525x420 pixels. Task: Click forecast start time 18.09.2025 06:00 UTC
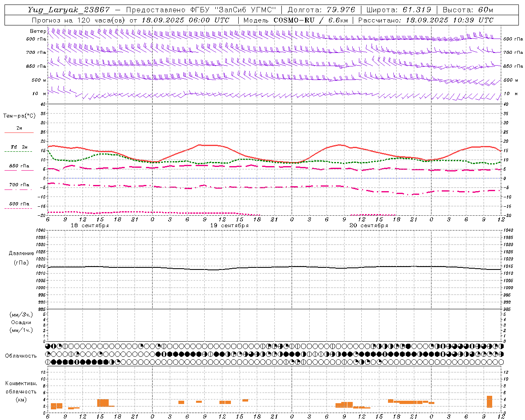click(186, 20)
